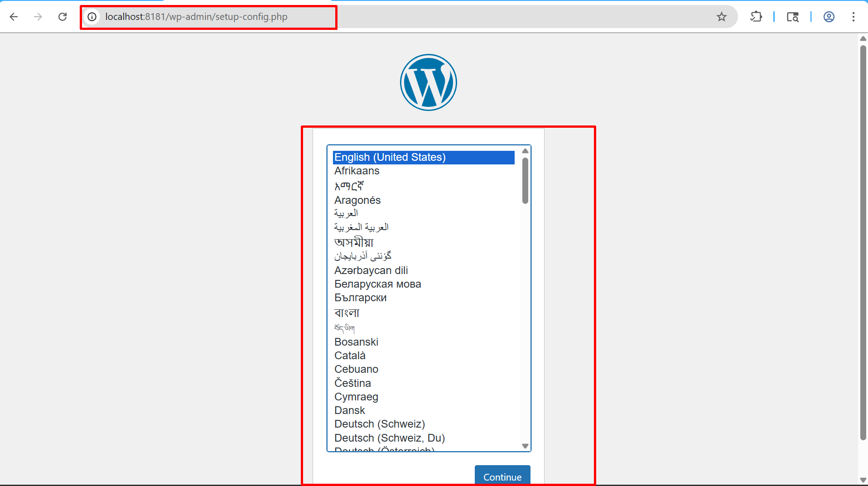Choose Čeština from the list
The width and height of the screenshot is (868, 486).
424,383
